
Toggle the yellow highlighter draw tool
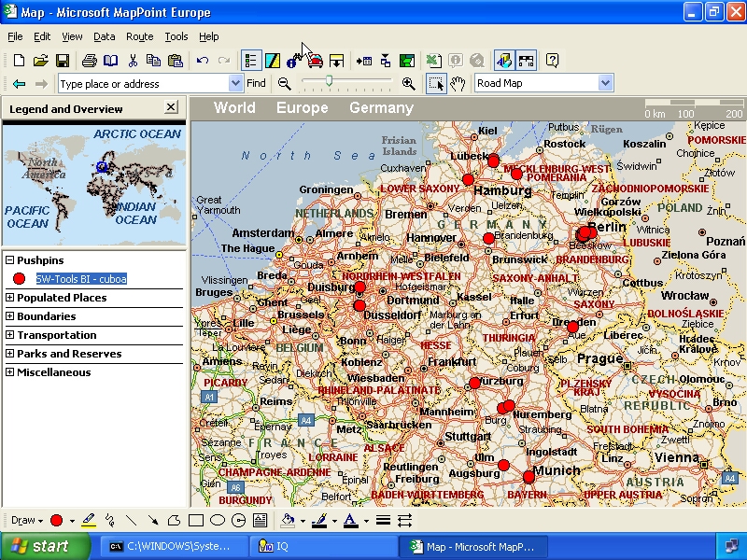(89, 521)
